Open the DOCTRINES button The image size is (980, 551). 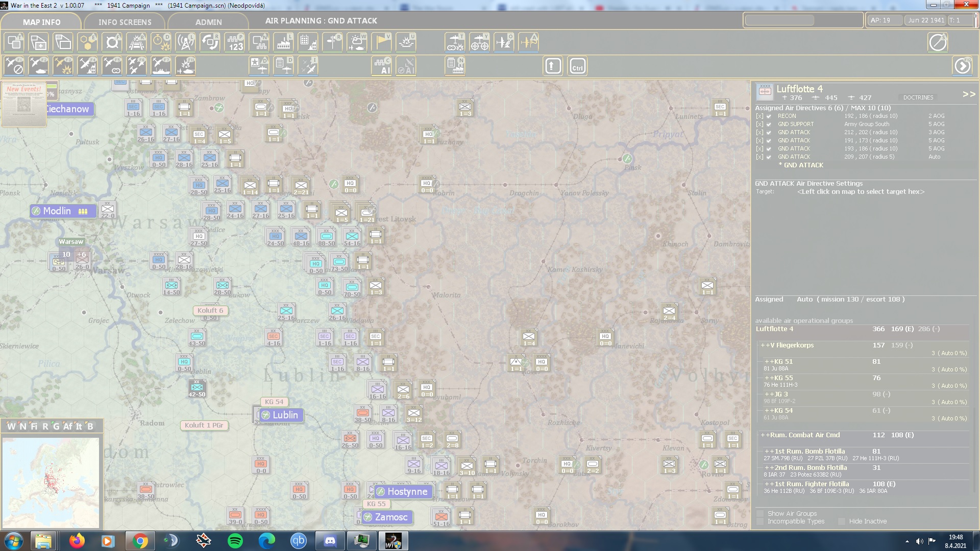tap(918, 97)
